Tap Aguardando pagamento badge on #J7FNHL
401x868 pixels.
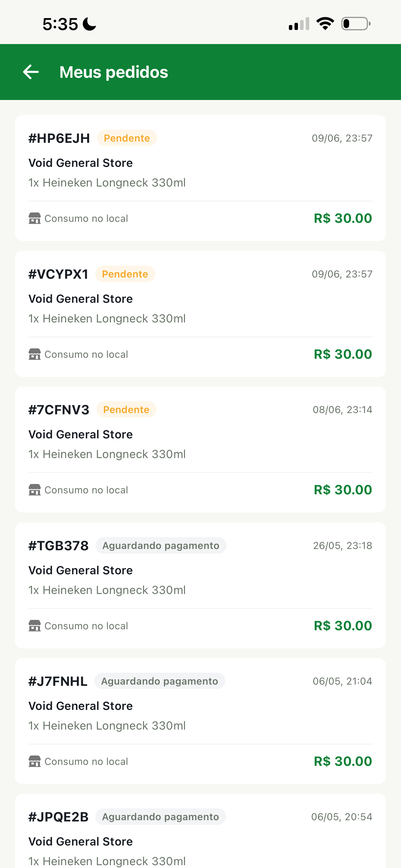160,681
